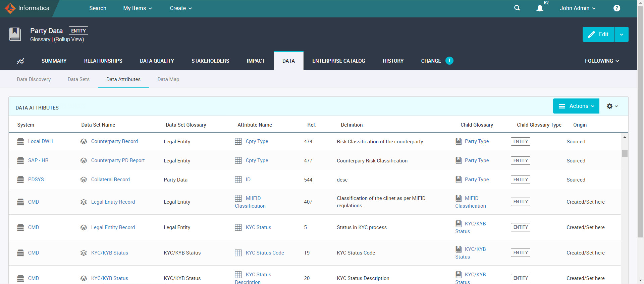The image size is (644, 284).
Task: Click the table scrollbar thumb
Action: pos(625,153)
